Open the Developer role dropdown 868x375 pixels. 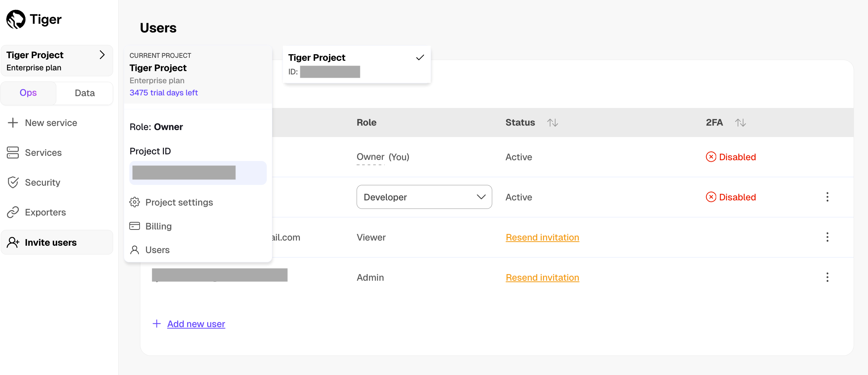pyautogui.click(x=424, y=197)
